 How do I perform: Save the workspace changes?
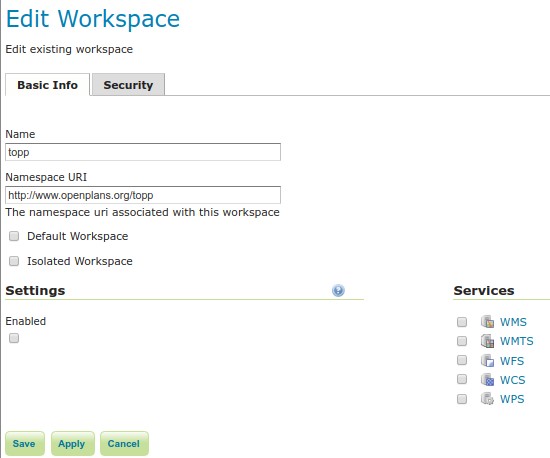click(x=25, y=443)
